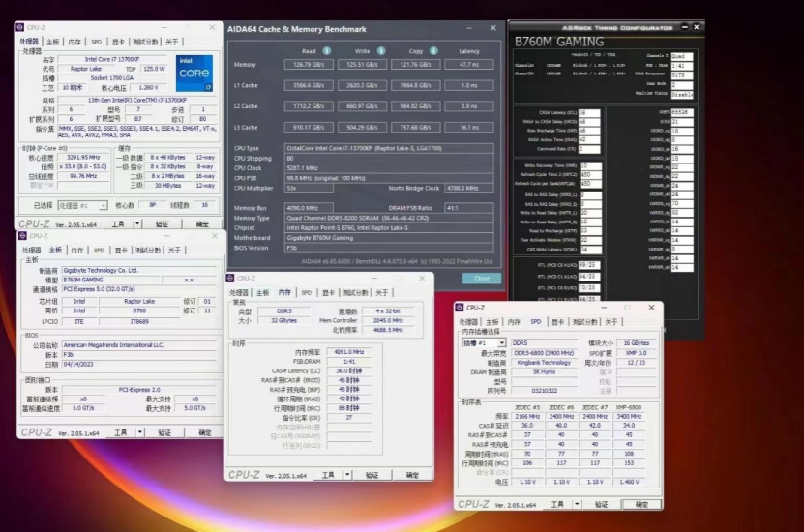This screenshot has width=804, height=532.
Task: Click 工具 in the CPU-Z SPD window
Action: [557, 504]
